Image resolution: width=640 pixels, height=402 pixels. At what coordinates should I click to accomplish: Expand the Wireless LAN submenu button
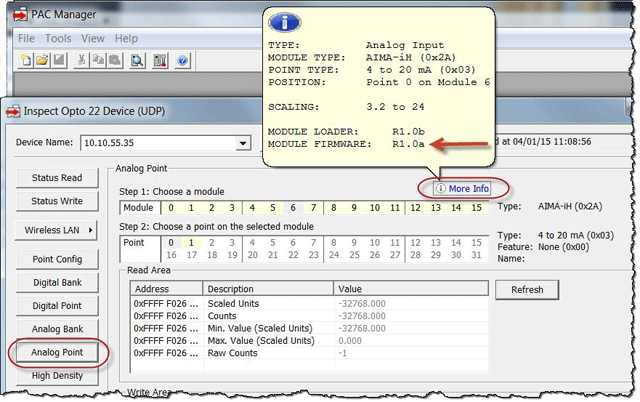pyautogui.click(x=56, y=230)
